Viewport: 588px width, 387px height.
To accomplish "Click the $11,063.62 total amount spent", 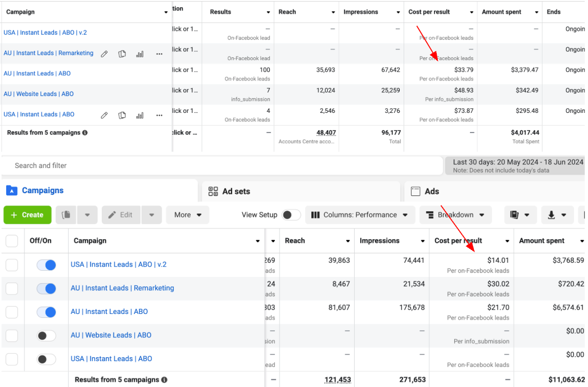I will point(566,380).
